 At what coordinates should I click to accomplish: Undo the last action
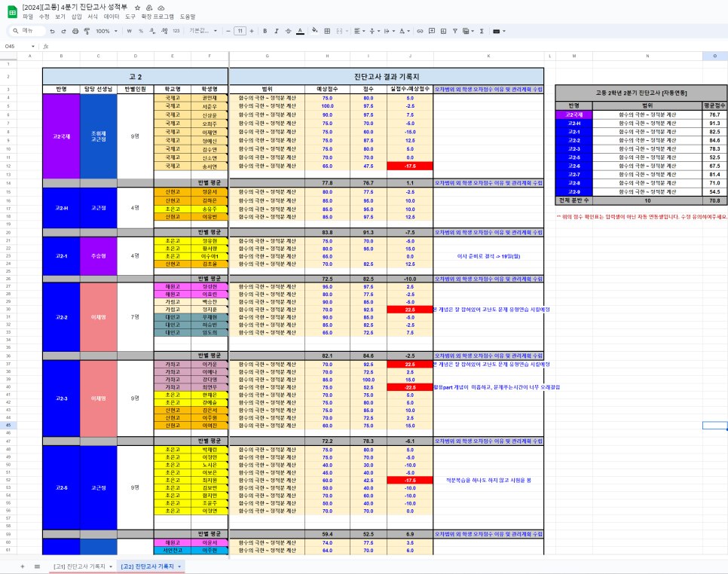pyautogui.click(x=52, y=31)
